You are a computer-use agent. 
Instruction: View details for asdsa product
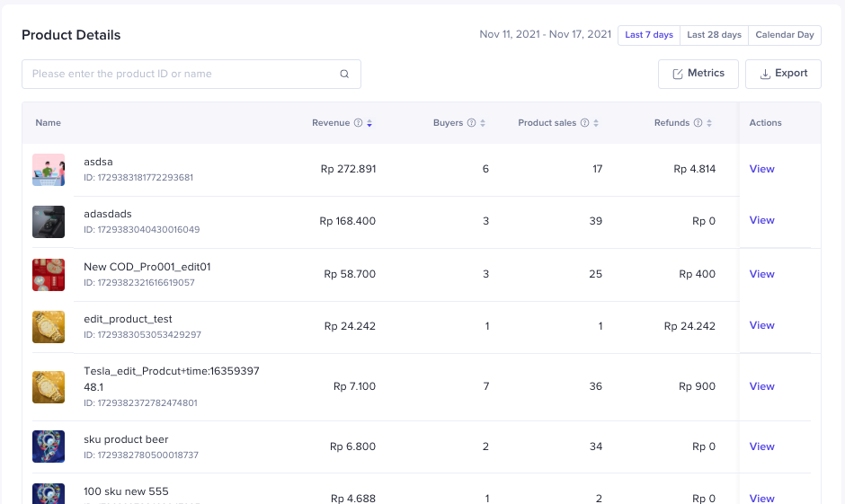point(761,169)
